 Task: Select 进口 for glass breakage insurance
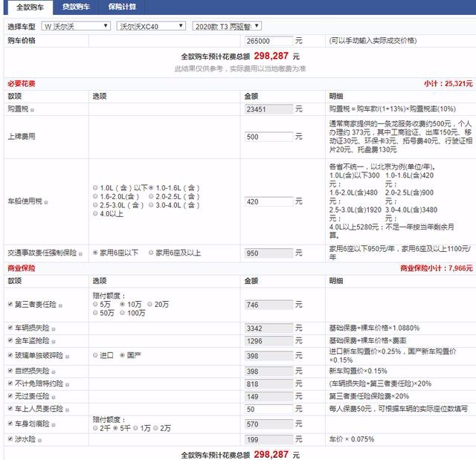pyautogui.click(x=95, y=355)
